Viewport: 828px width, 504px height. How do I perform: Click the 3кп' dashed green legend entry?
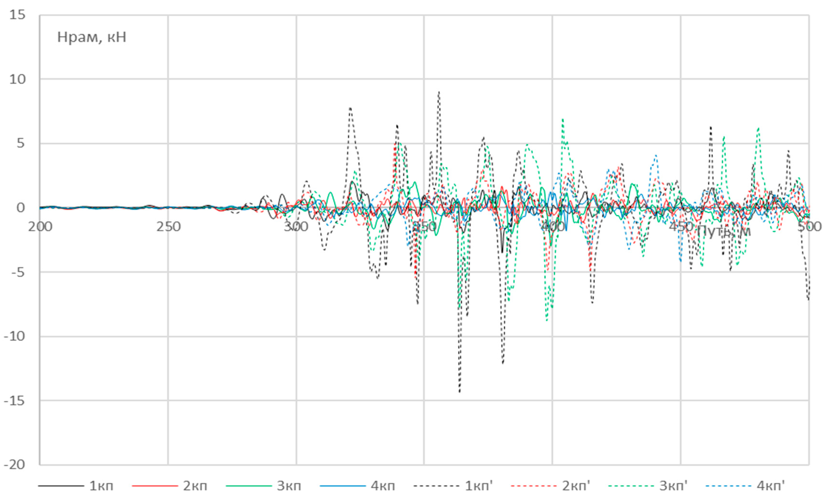pos(673,486)
